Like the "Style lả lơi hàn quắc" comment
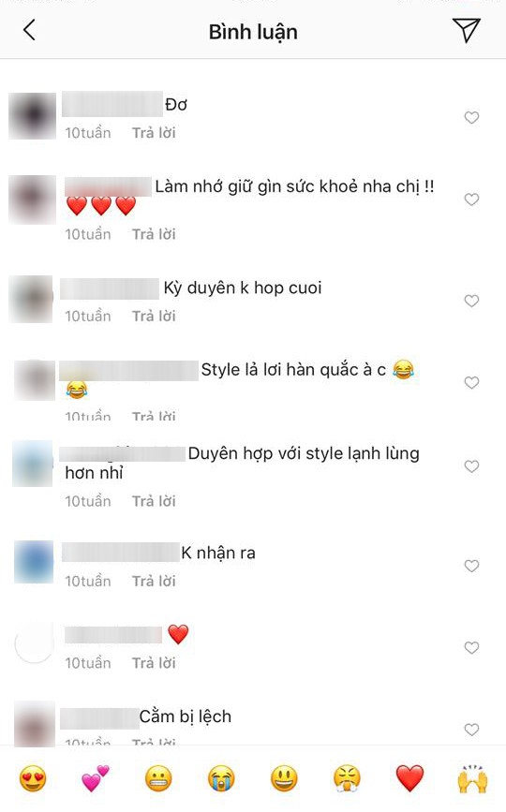Viewport: 506px width, 812px height. 471,383
